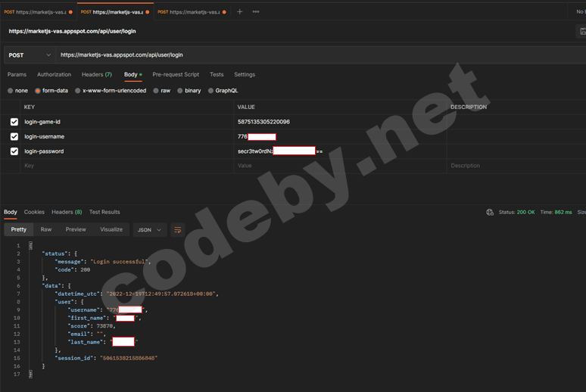The width and height of the screenshot is (586, 392).
Task: Click the save icon beside request title
Action: [x=582, y=31]
